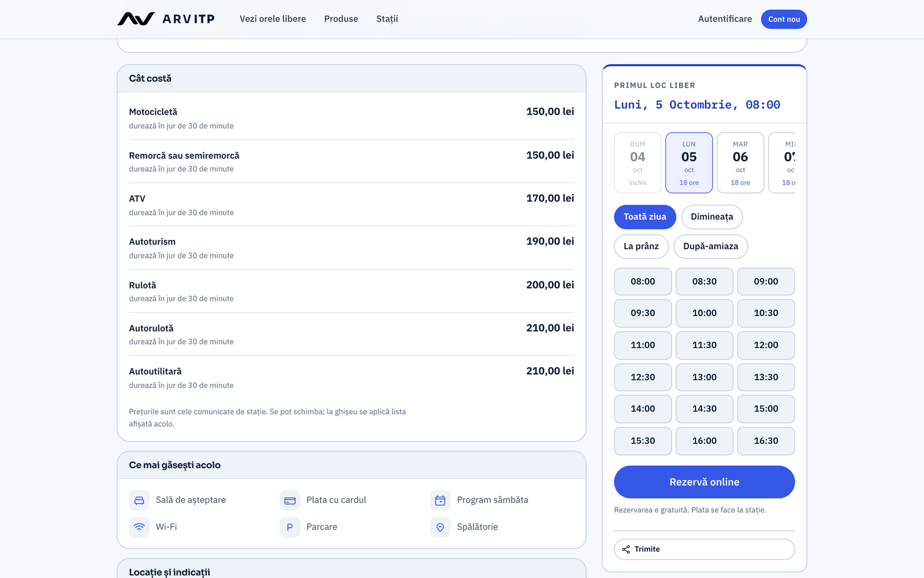
Task: Select the 15:00 time slot
Action: click(x=766, y=409)
